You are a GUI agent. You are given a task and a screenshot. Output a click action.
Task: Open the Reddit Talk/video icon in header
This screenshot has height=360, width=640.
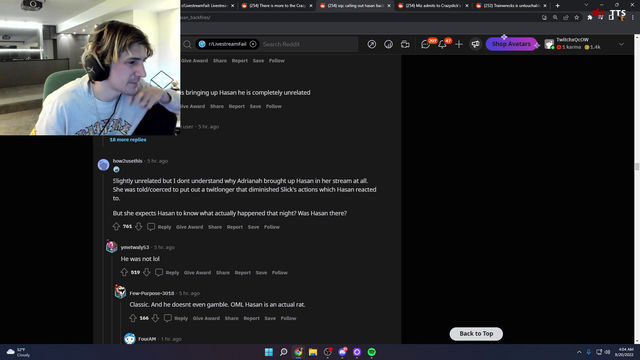point(405,44)
